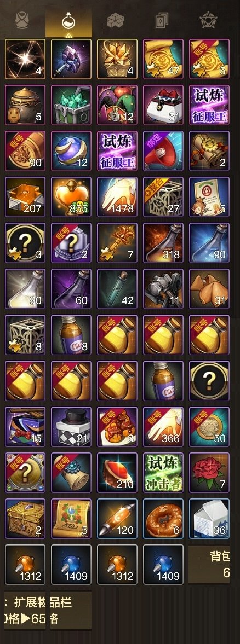Click the black top hat box with 21
240x644 pixels.
[71, 427]
